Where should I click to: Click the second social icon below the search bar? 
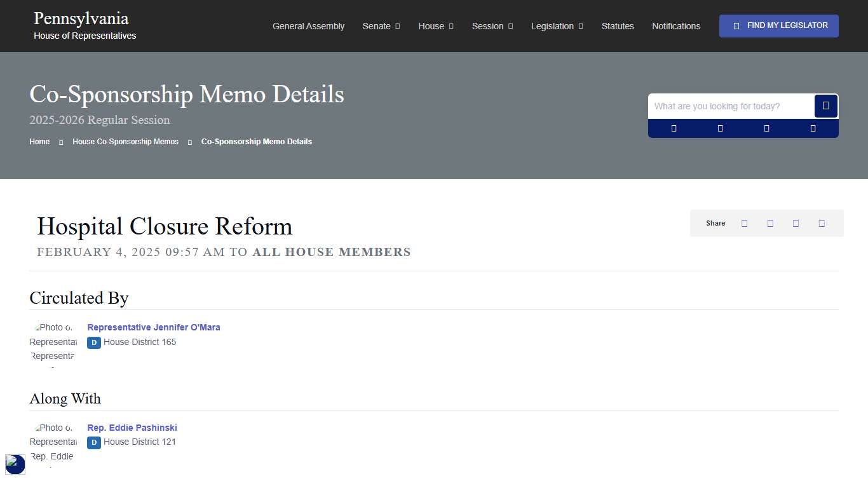pos(720,128)
